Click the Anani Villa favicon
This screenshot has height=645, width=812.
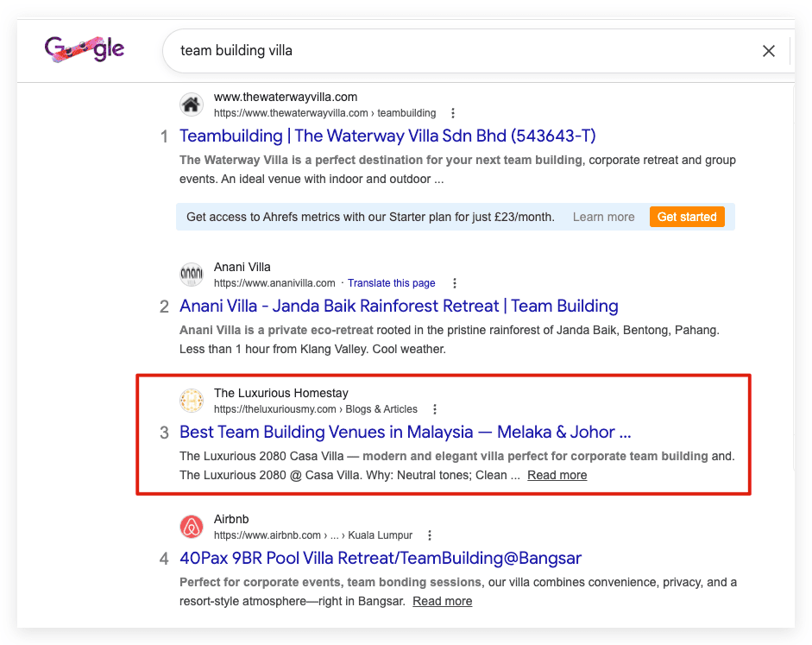[191, 275]
